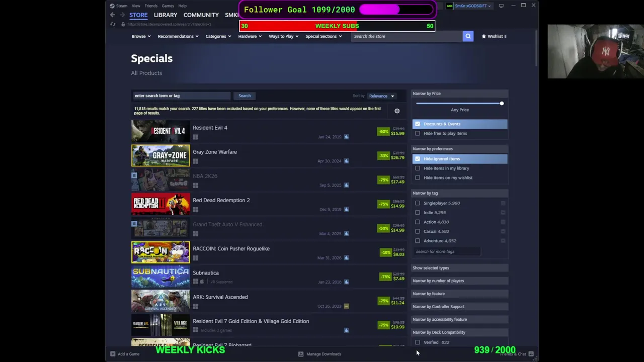
Task: Click the padlock icon beside the URL
Action: click(x=123, y=24)
